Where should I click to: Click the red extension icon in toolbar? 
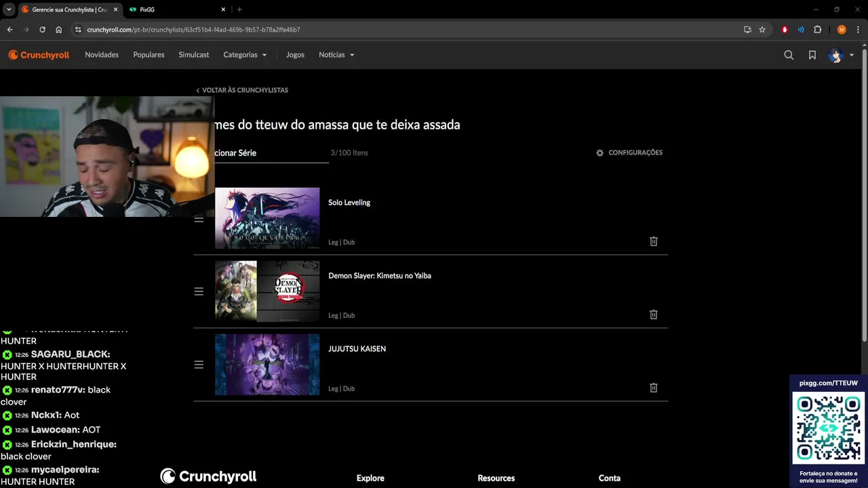point(785,30)
